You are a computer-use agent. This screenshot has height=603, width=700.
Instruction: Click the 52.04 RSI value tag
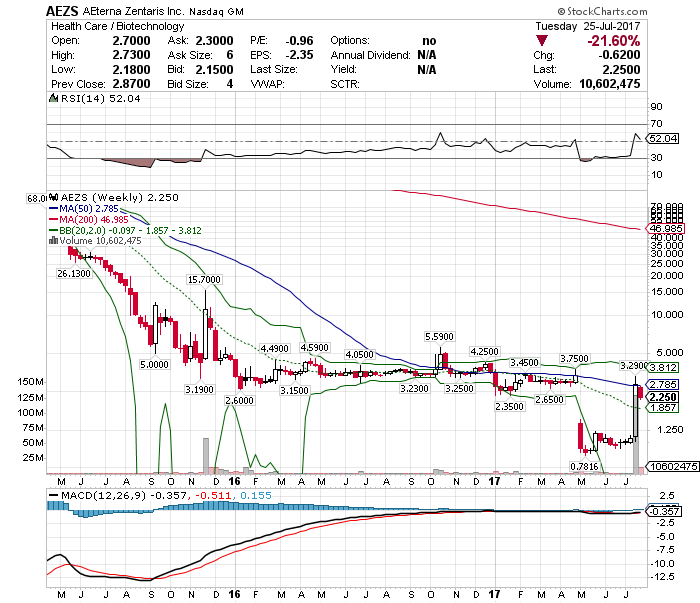[x=663, y=138]
